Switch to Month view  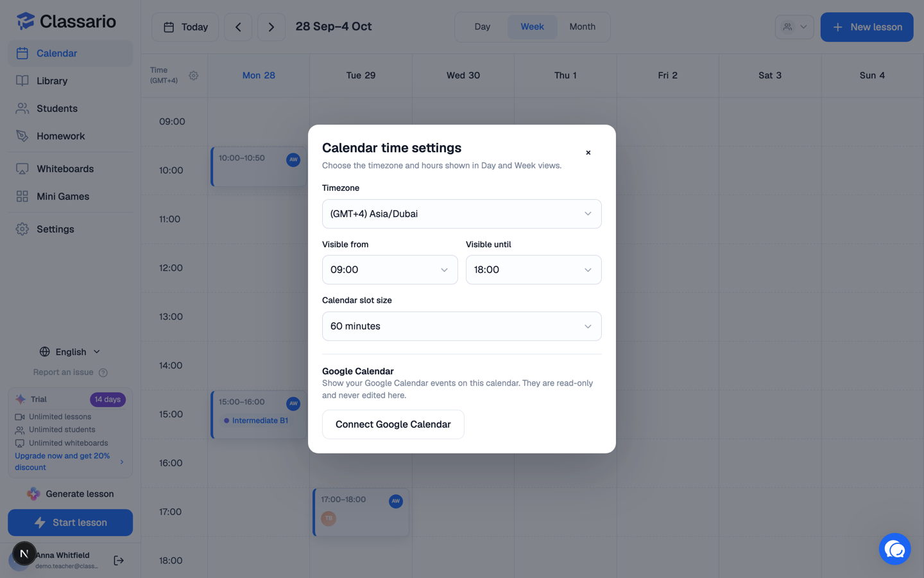583,27
